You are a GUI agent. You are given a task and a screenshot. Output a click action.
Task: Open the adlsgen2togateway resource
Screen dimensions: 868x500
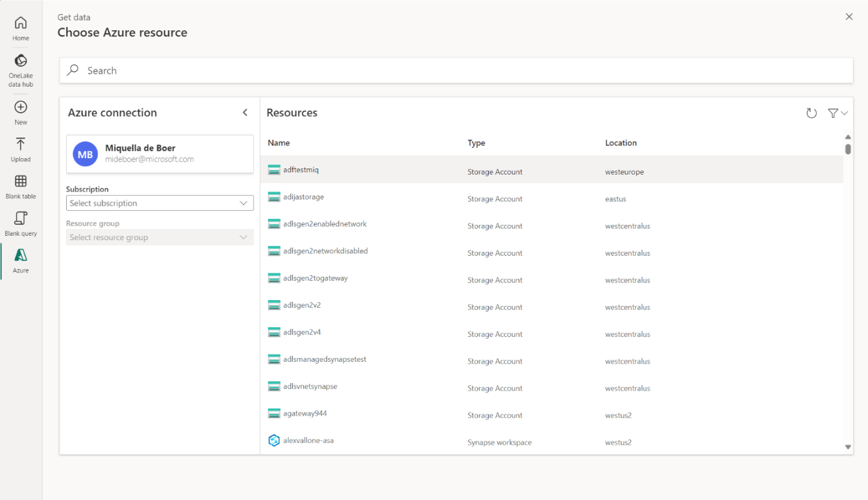[315, 278]
